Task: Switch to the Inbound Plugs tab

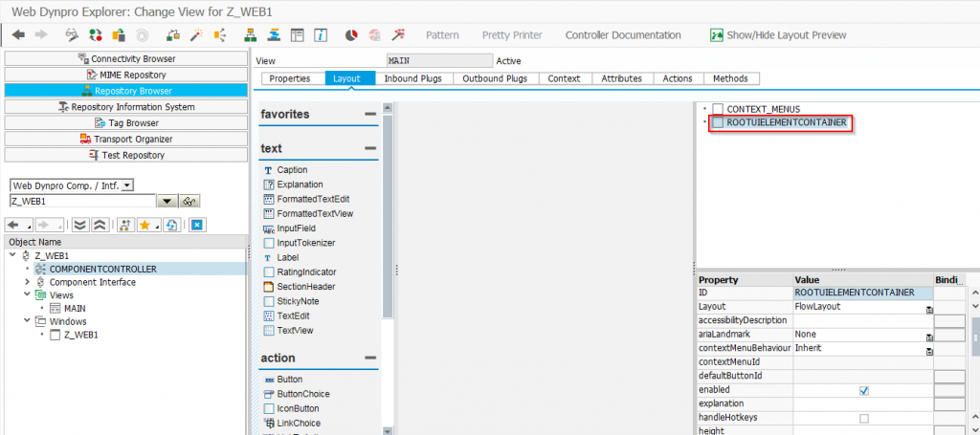Action: pyautogui.click(x=413, y=78)
